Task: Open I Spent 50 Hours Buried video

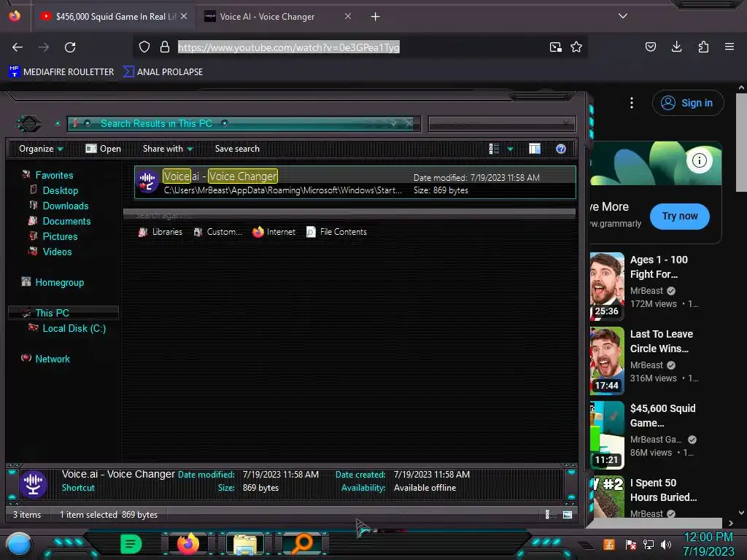Action: (x=663, y=490)
